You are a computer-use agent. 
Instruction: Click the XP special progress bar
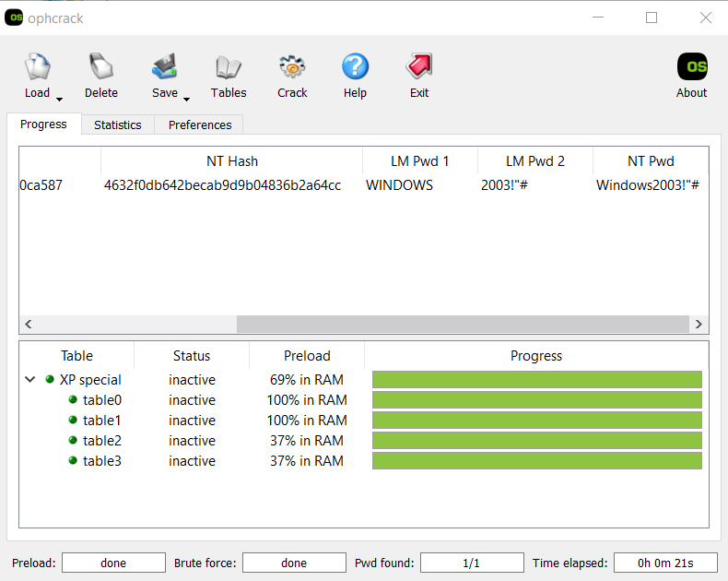536,379
